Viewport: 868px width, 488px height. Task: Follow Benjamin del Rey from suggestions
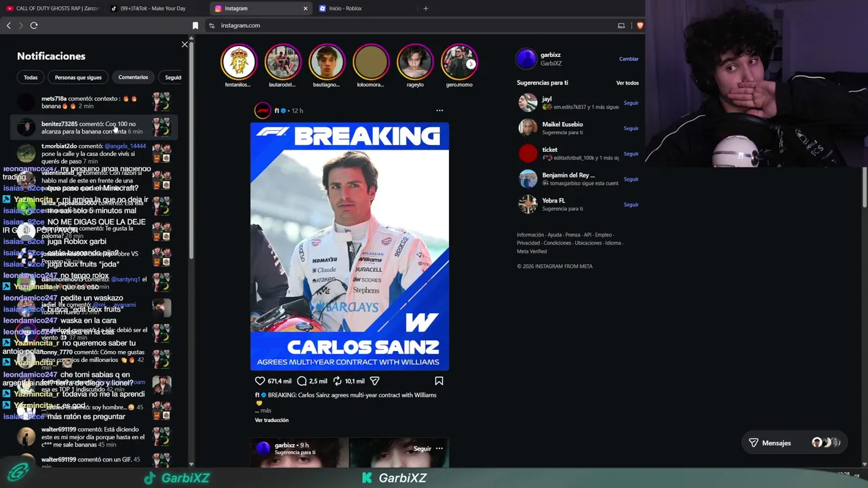coord(631,179)
